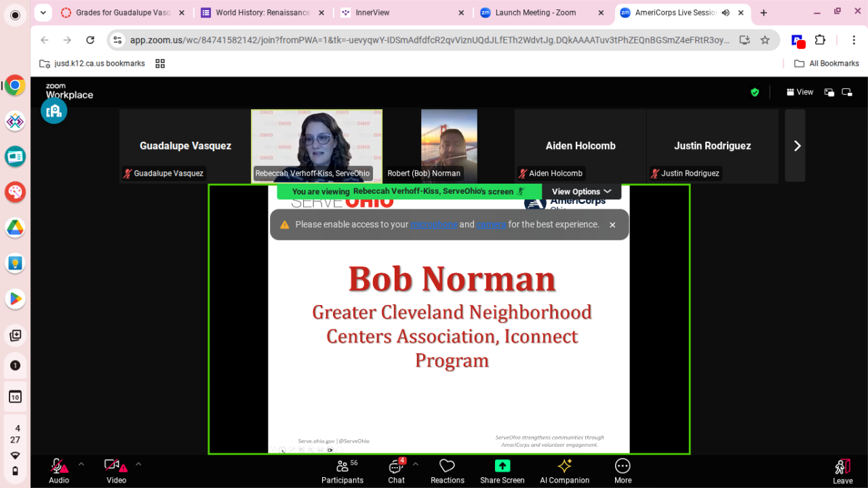Image resolution: width=868 pixels, height=488 pixels.
Task: Click the green encryption shield icon
Action: point(755,92)
